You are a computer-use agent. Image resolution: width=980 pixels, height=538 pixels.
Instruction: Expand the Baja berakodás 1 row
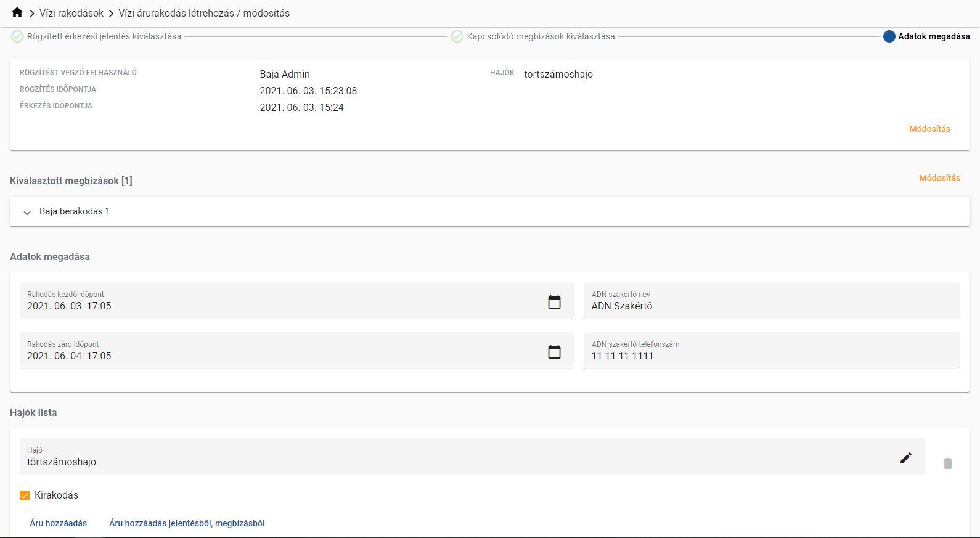click(27, 212)
